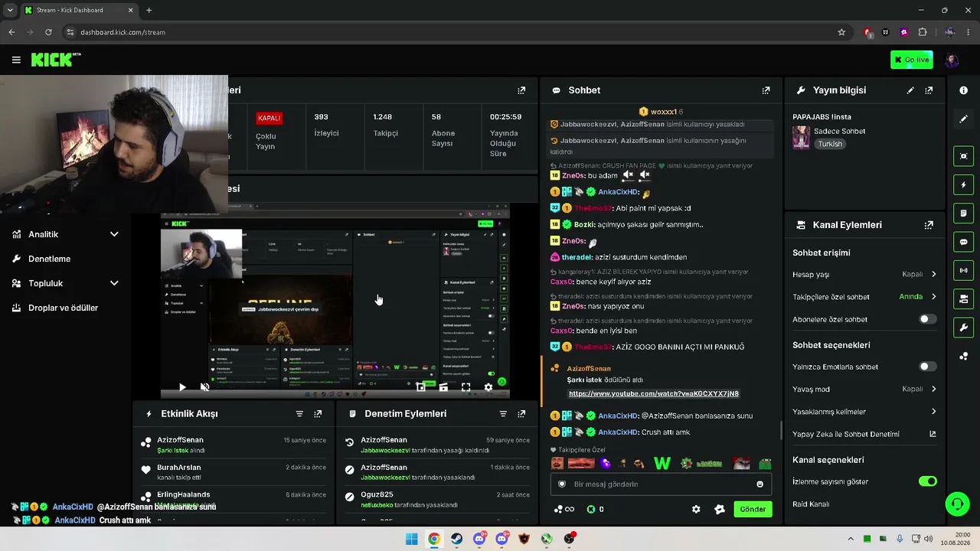This screenshot has height=551, width=980.
Task: Disable İzlenme sayısını göster switch
Action: [x=927, y=481]
